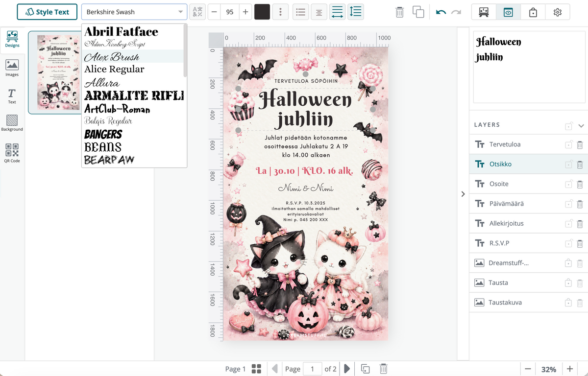
Task: Delete the Otsikko layer
Action: (x=580, y=164)
